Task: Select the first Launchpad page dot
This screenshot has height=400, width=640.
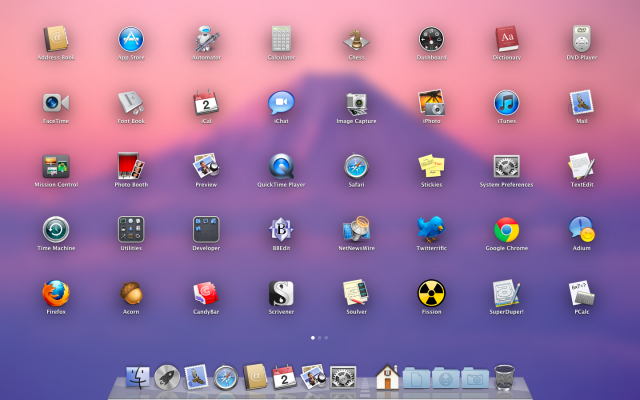Action: (x=313, y=338)
